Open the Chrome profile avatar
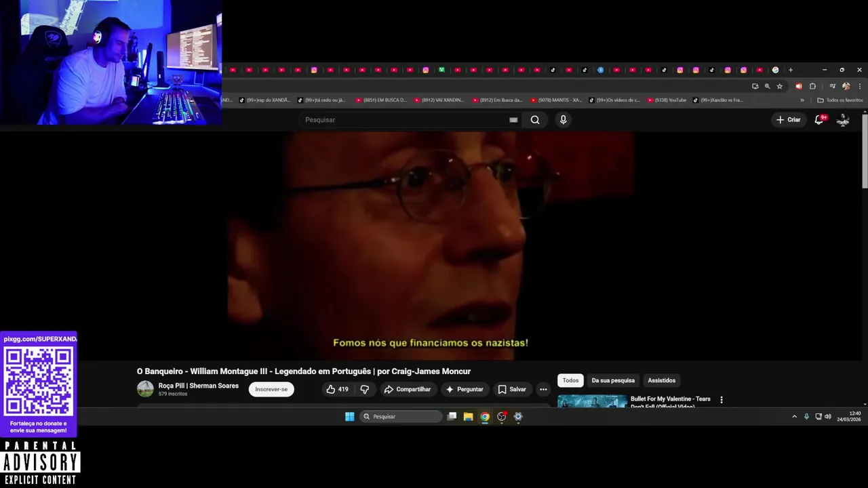Screen dimensions: 868x488 pos(846,86)
